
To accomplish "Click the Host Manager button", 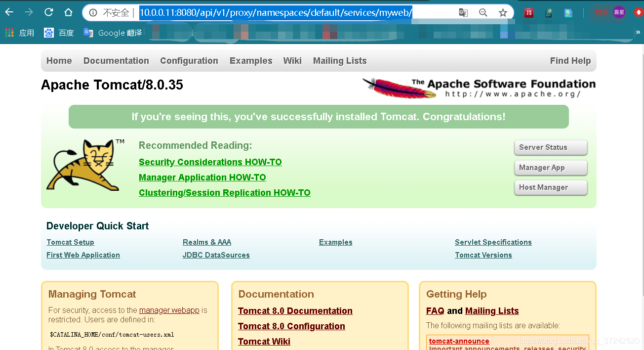I will 551,187.
